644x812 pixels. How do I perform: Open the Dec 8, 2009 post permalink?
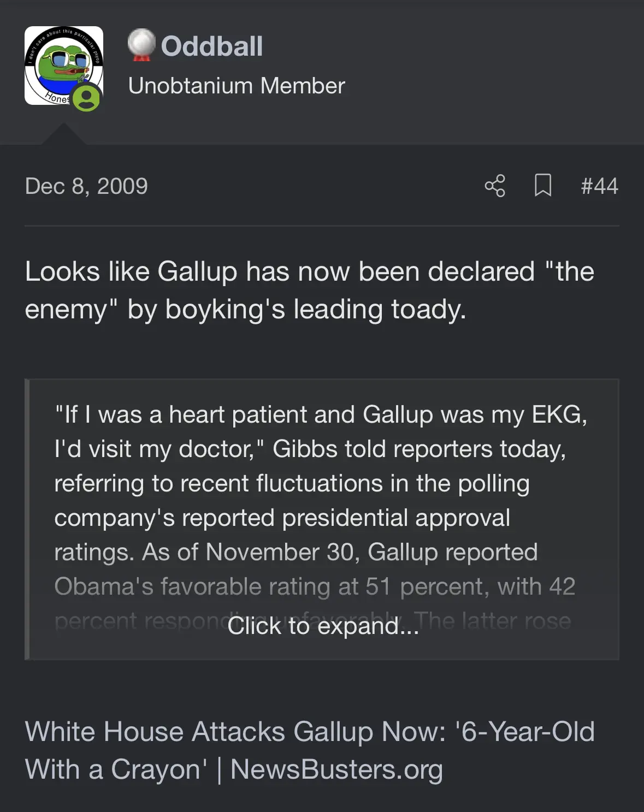86,186
